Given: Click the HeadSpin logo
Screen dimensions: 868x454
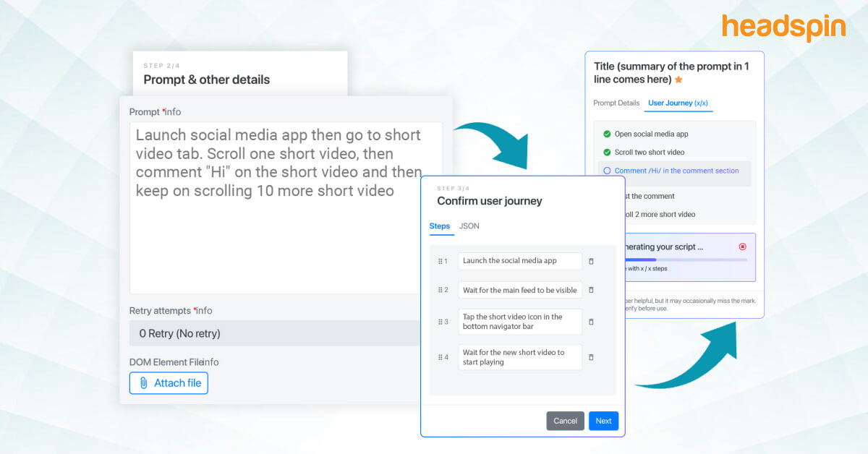Looking at the screenshot, I should pyautogui.click(x=783, y=27).
